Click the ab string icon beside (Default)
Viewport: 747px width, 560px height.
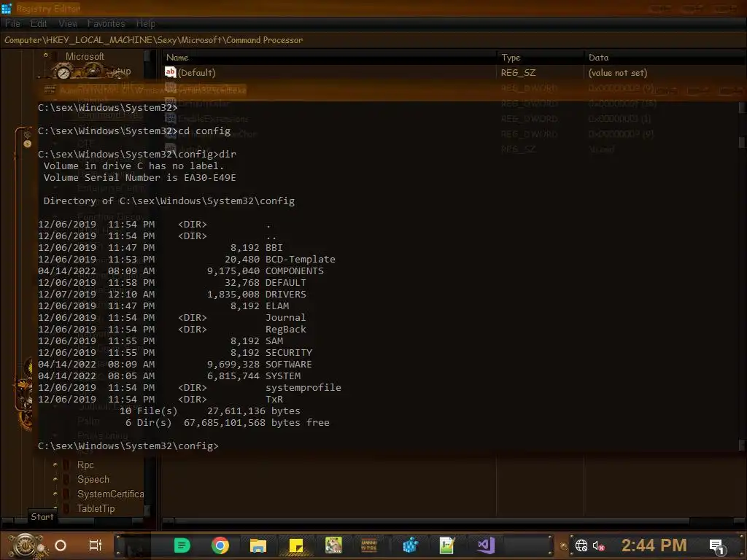tap(171, 72)
